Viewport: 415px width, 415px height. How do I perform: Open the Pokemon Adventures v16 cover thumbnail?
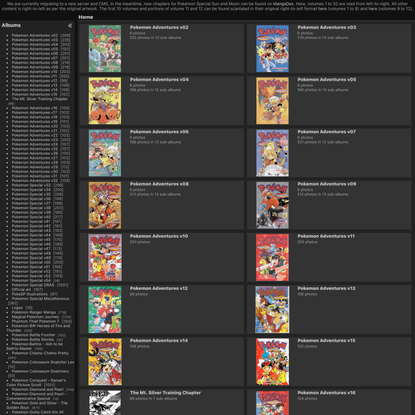pos(272,403)
